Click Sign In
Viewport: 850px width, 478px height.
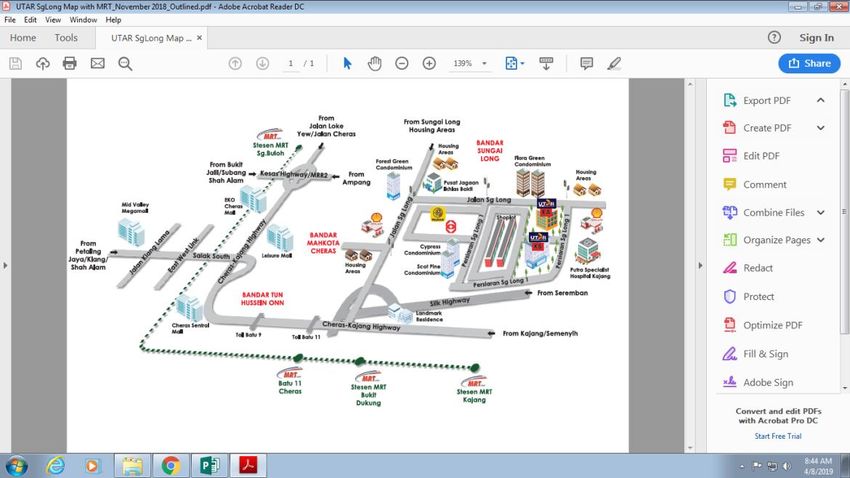coord(816,37)
